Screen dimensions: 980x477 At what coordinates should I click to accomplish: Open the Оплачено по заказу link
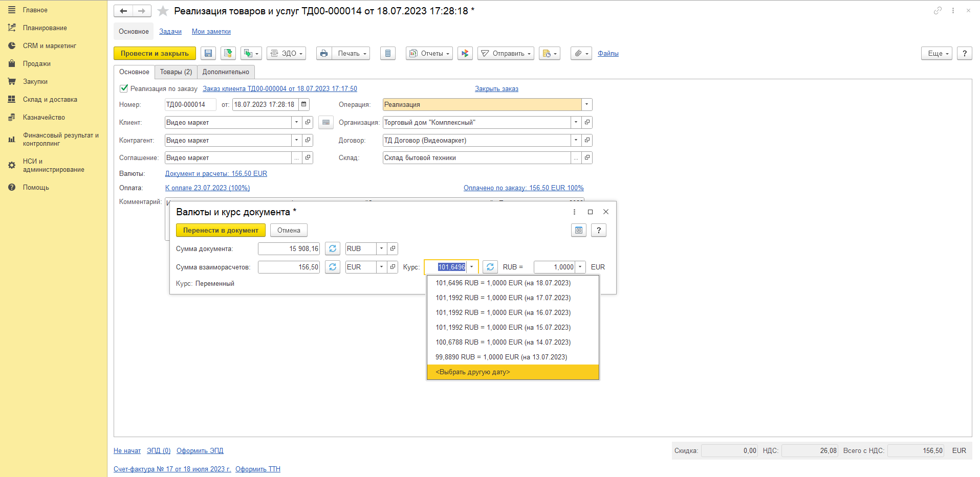click(x=524, y=188)
